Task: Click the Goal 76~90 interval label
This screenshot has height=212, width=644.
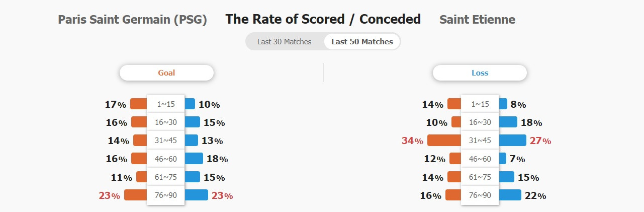Action: click(x=166, y=195)
